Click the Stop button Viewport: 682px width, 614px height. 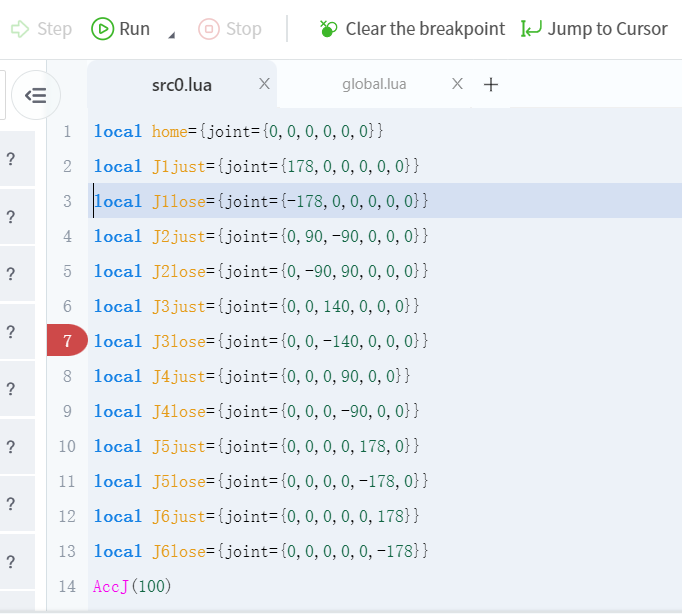230,29
